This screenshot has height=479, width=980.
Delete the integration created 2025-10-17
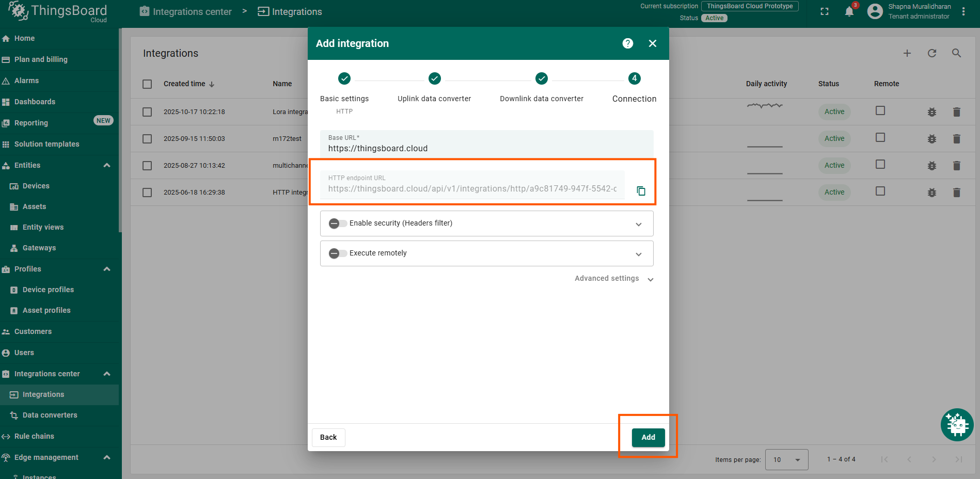pos(956,112)
